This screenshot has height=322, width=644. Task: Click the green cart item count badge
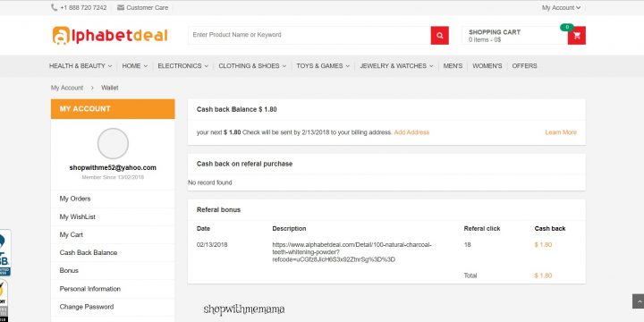click(x=567, y=27)
